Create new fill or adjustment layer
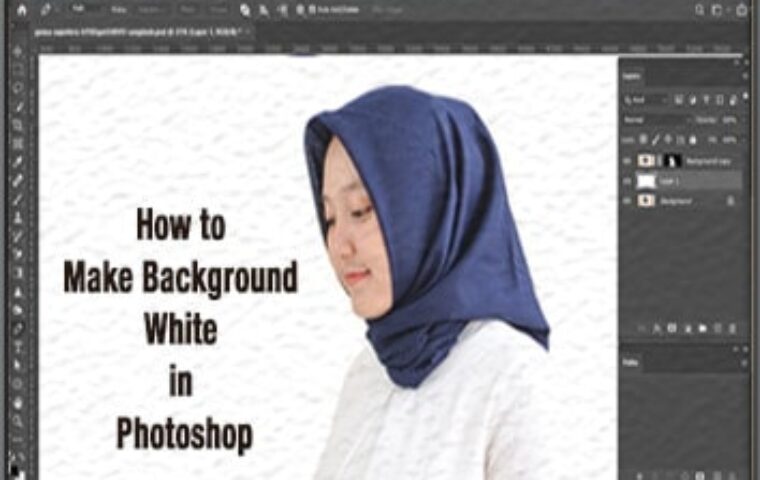 687,329
